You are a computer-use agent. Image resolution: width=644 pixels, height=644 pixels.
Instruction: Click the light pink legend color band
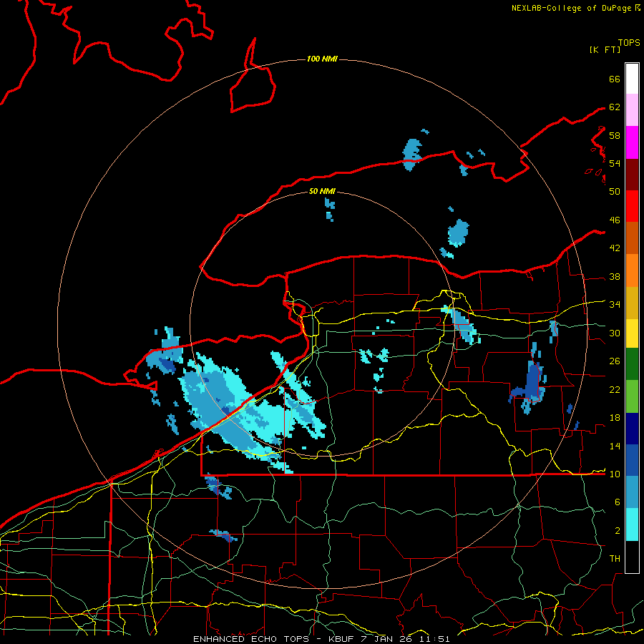(632, 110)
